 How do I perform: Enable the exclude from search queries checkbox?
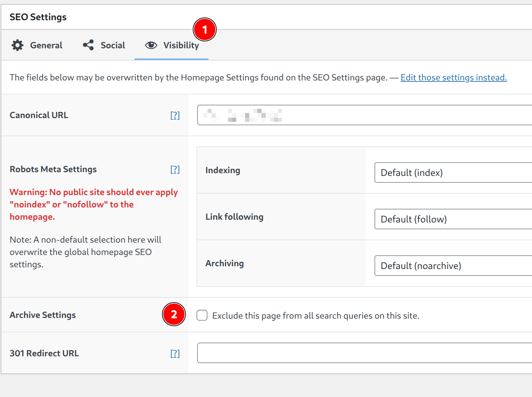202,315
